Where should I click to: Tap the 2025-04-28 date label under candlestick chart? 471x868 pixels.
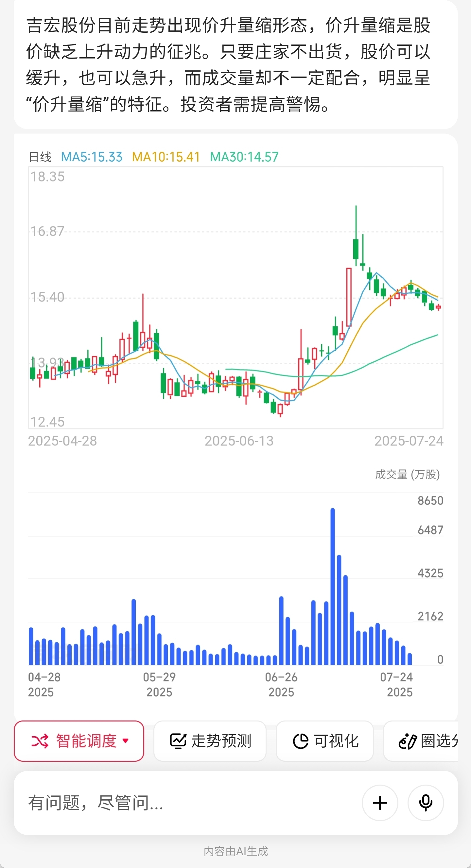click(x=62, y=441)
